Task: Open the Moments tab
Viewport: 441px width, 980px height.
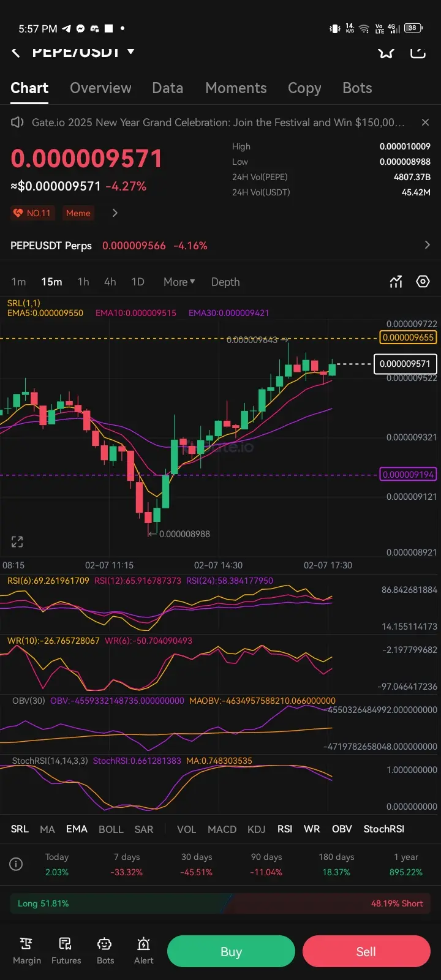Action: click(x=236, y=88)
